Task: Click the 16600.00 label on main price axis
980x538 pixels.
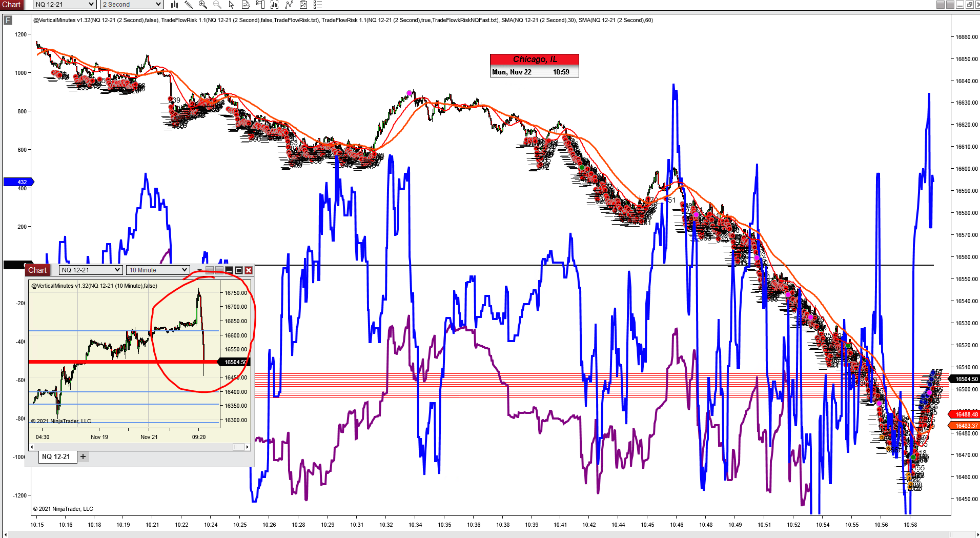Action: (967, 169)
